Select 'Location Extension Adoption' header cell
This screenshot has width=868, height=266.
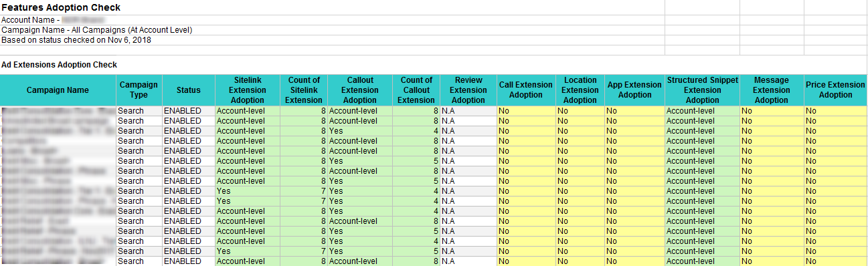[580, 90]
